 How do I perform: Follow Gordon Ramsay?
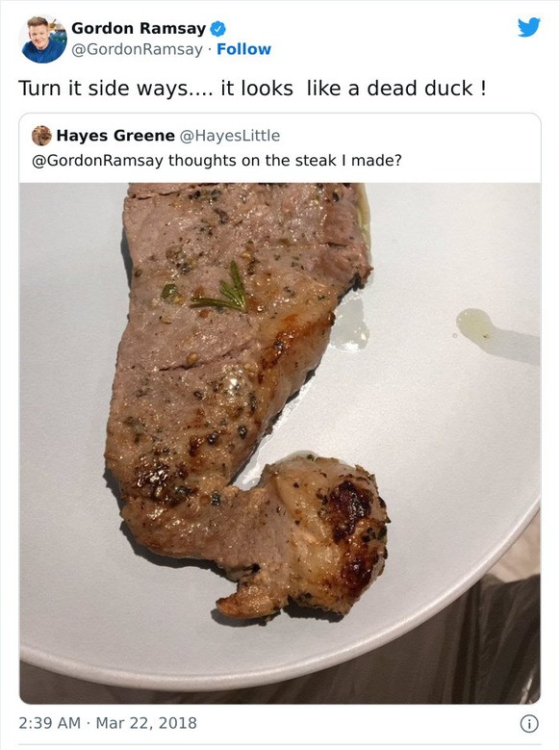[x=243, y=49]
